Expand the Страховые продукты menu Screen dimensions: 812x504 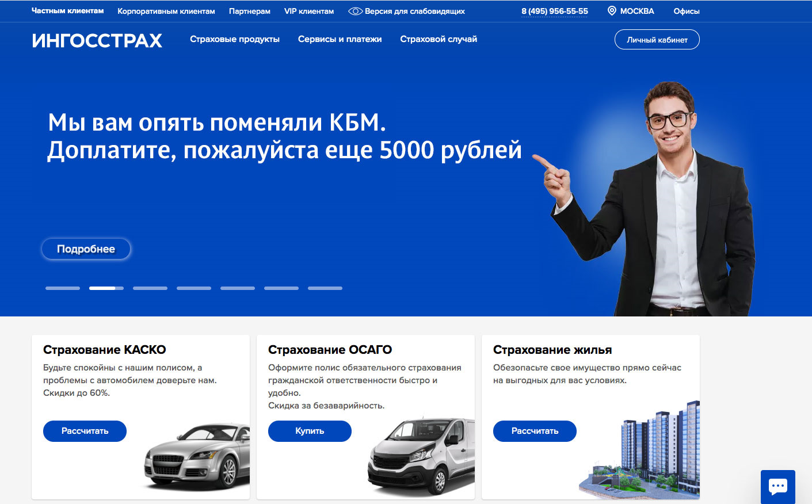click(x=235, y=39)
